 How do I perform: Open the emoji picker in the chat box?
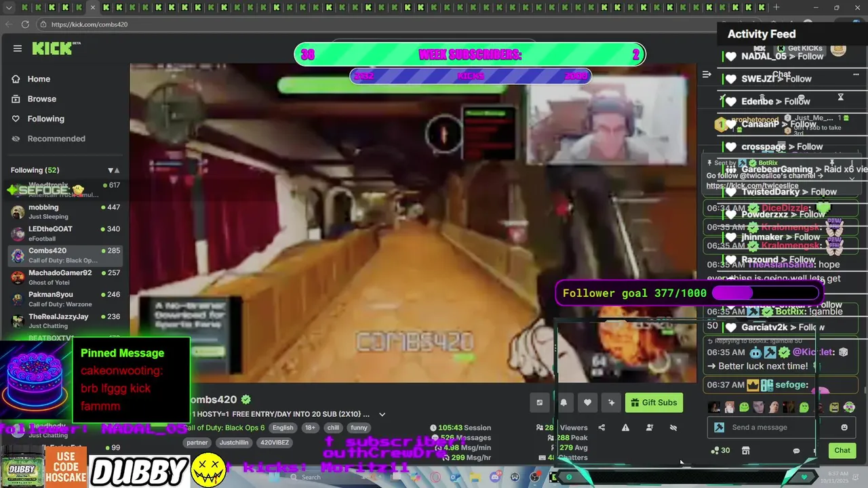coord(844,428)
